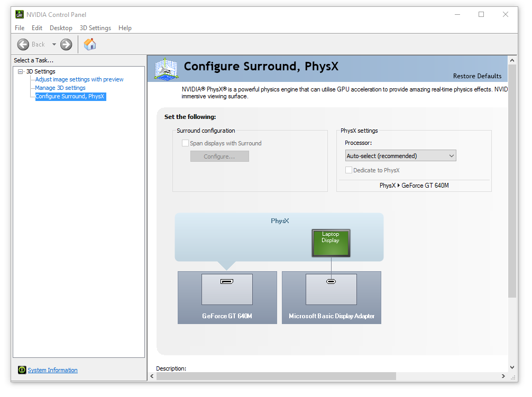Click the vertical scrollbar up arrow

coord(512,60)
